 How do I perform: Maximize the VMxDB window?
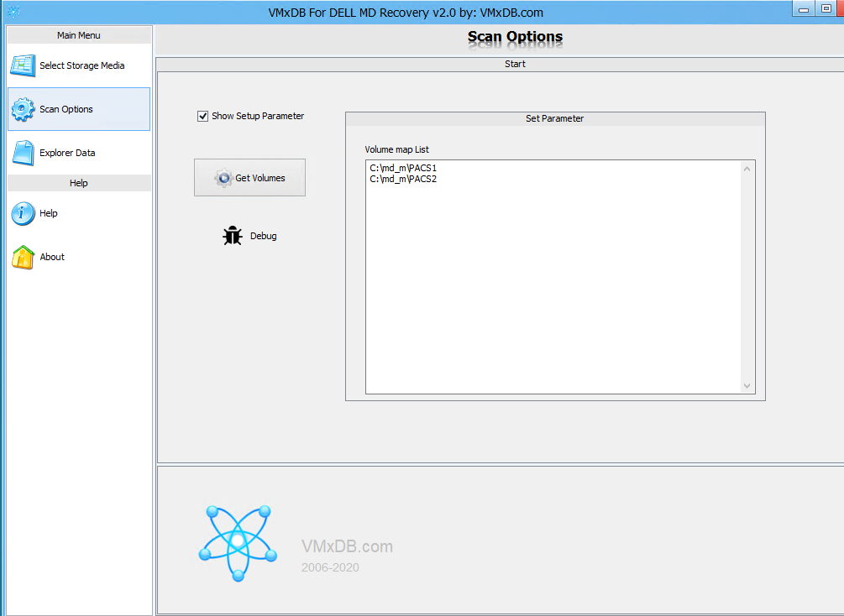pos(826,8)
